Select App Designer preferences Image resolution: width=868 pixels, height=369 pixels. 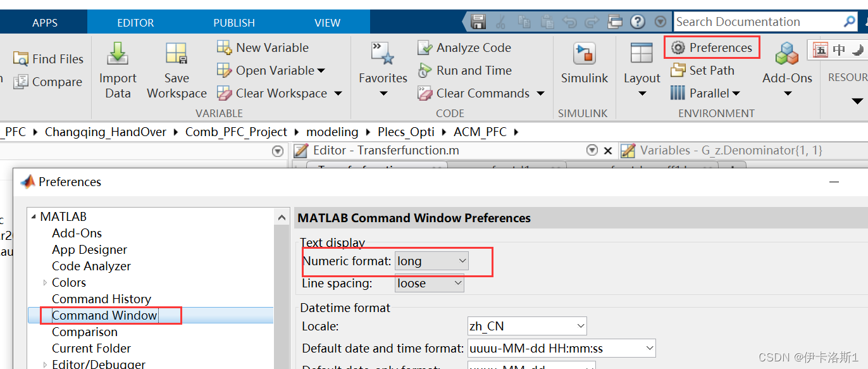click(x=89, y=249)
